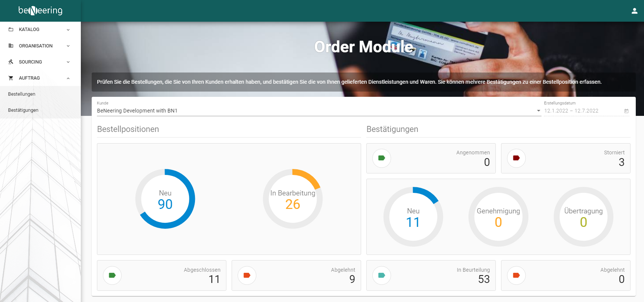Screen dimensions: 644x302
Task: Click the orange tag icon in Bestellpositionen Abgelehnt
Action: [247, 275]
